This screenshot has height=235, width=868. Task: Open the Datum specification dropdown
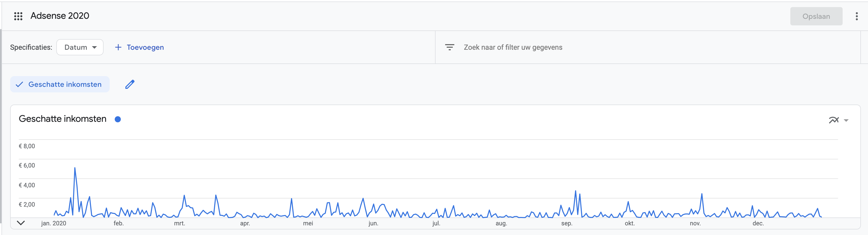(80, 47)
